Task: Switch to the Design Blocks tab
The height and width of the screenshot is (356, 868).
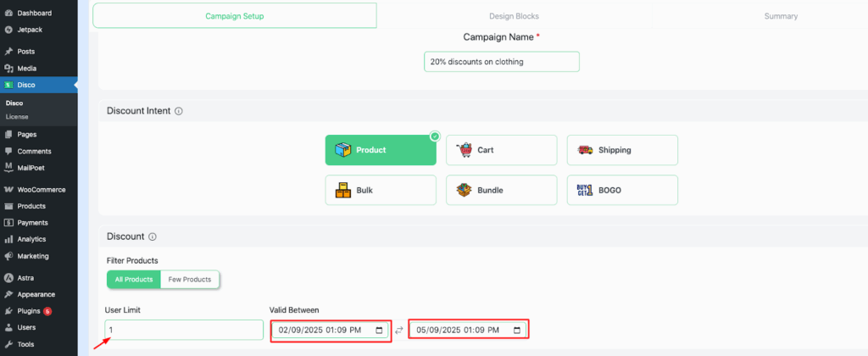Action: click(x=515, y=16)
